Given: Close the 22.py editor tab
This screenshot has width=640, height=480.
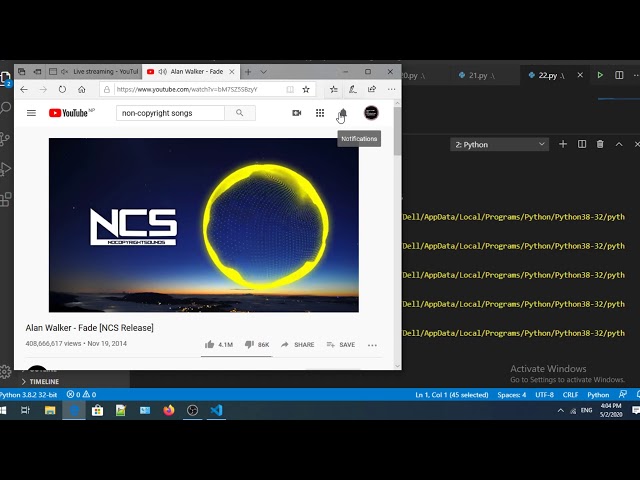Looking at the screenshot, I should [x=580, y=75].
